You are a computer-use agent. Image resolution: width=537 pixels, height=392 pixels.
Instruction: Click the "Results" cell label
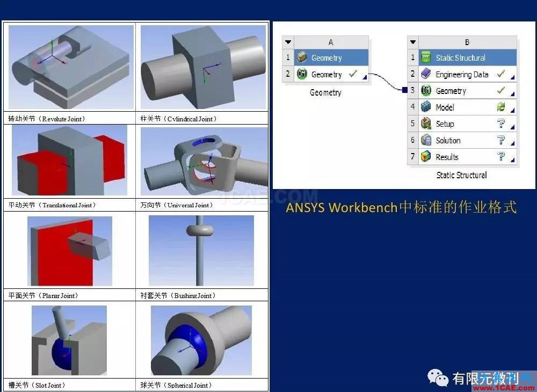(x=447, y=157)
